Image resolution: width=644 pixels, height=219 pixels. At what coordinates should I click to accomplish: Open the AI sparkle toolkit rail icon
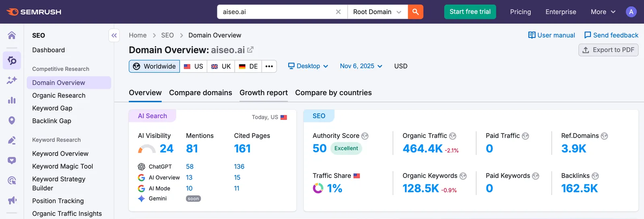pyautogui.click(x=12, y=80)
